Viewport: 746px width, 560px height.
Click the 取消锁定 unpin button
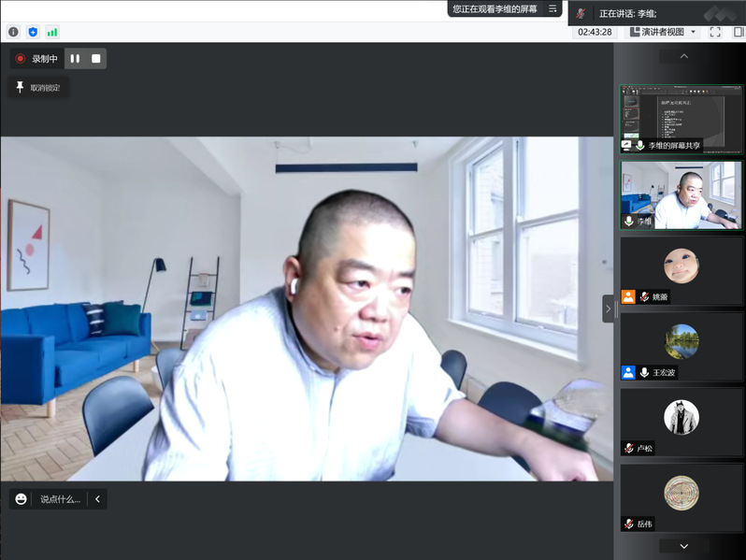click(38, 88)
